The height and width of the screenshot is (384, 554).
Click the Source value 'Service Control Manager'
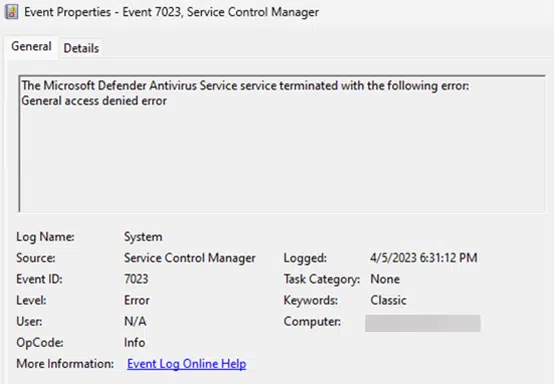(189, 258)
